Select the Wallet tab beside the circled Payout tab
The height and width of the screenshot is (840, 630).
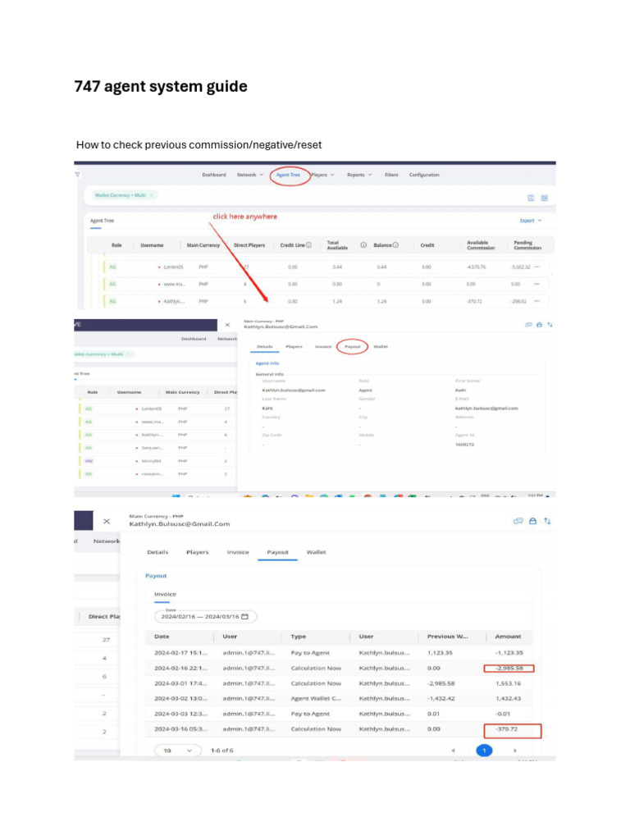pos(381,347)
